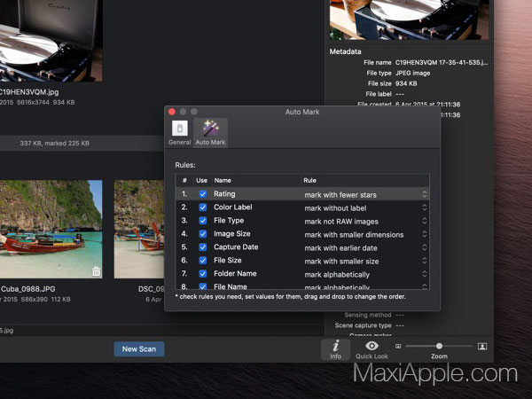Select the File Size rule name

tap(227, 260)
